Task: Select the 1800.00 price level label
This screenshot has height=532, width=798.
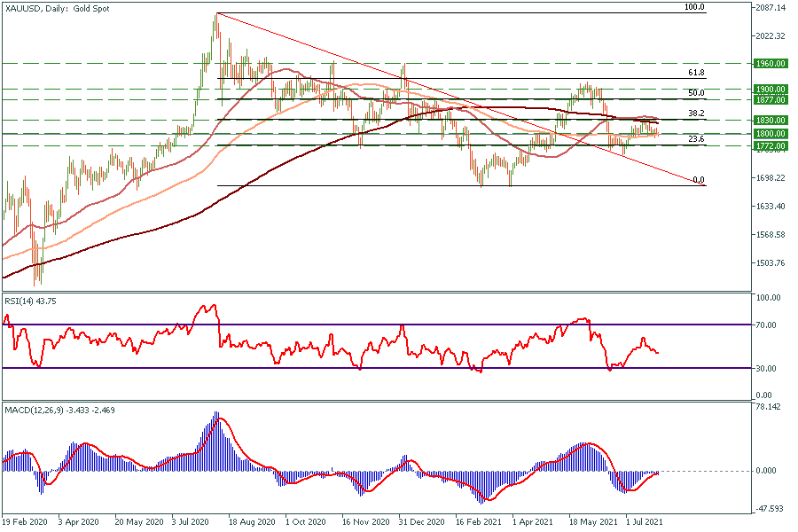Action: click(x=773, y=134)
